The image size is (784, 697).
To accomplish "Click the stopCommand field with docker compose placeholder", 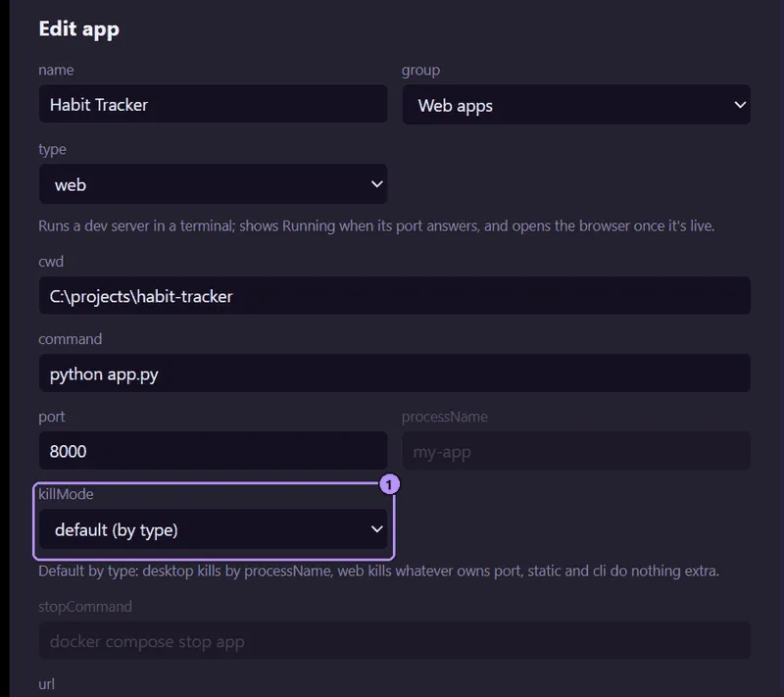I will coord(395,640).
